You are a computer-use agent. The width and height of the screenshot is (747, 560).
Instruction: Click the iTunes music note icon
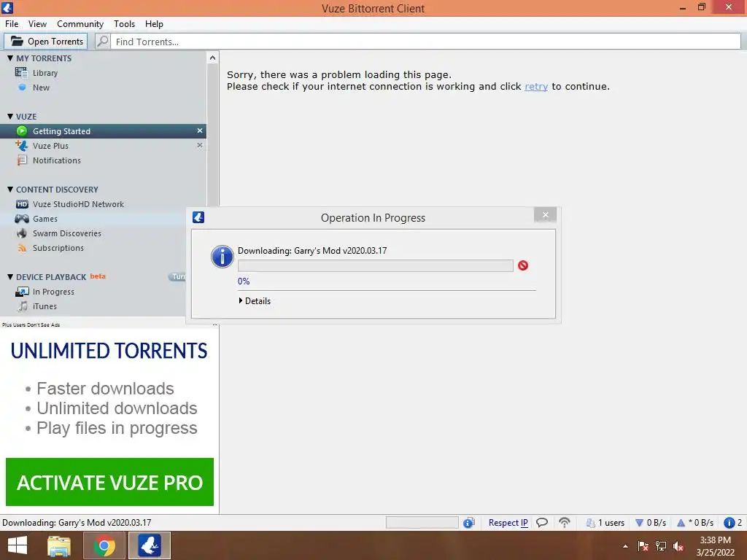tap(23, 306)
